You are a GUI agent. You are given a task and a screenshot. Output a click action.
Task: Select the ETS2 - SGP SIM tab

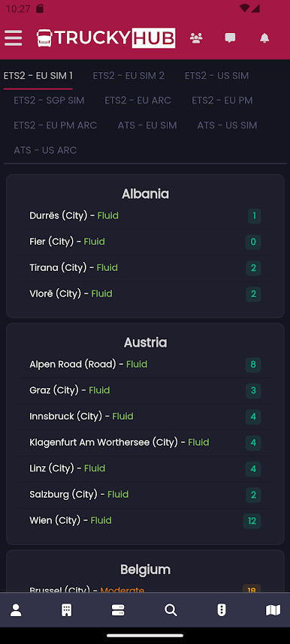click(49, 101)
